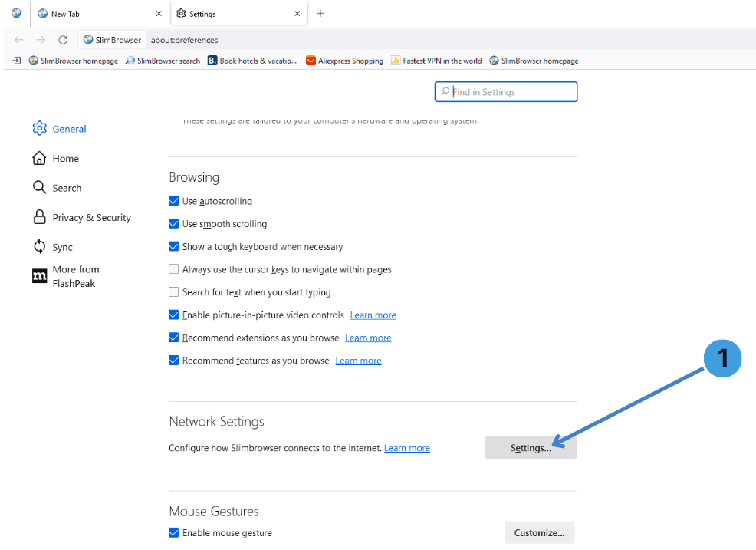
Task: Toggle Enable picture-in-picture video controls checkbox
Action: [173, 315]
